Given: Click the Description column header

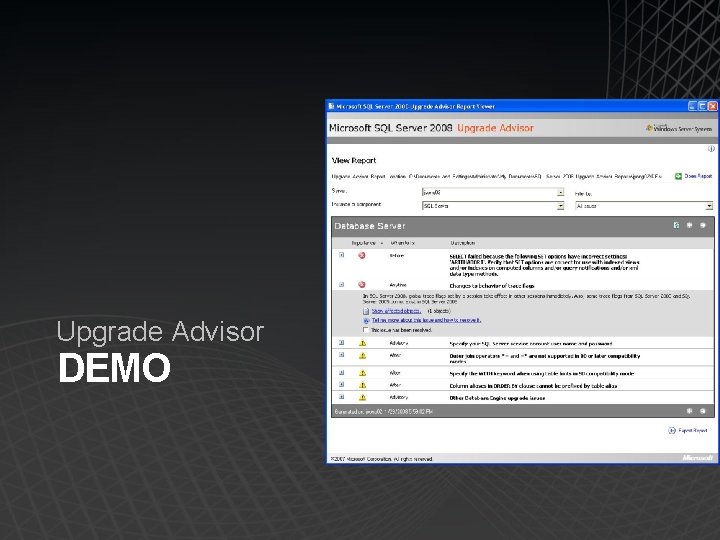Looking at the screenshot, I should click(462, 243).
